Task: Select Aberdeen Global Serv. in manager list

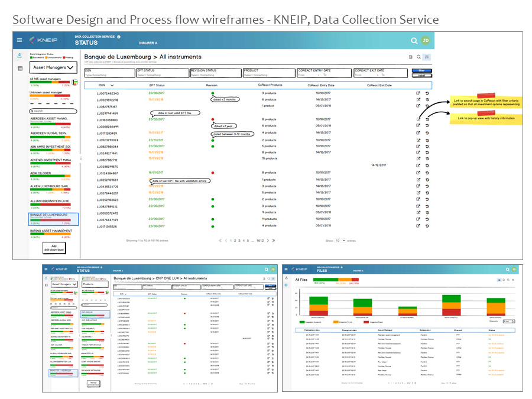Action: click(x=50, y=133)
